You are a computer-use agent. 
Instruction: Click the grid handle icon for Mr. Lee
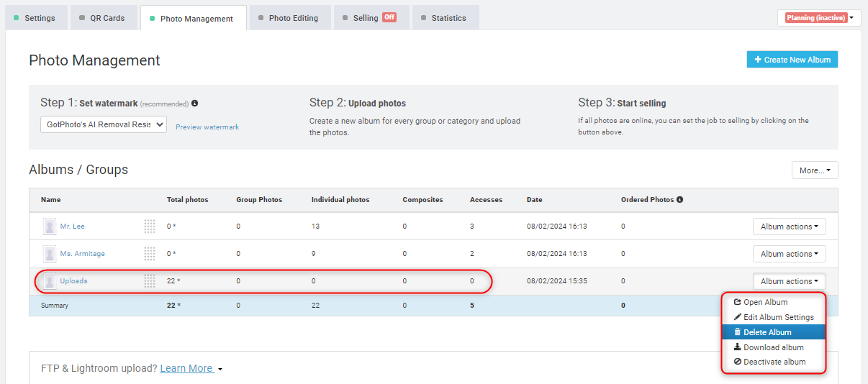pyautogui.click(x=150, y=227)
